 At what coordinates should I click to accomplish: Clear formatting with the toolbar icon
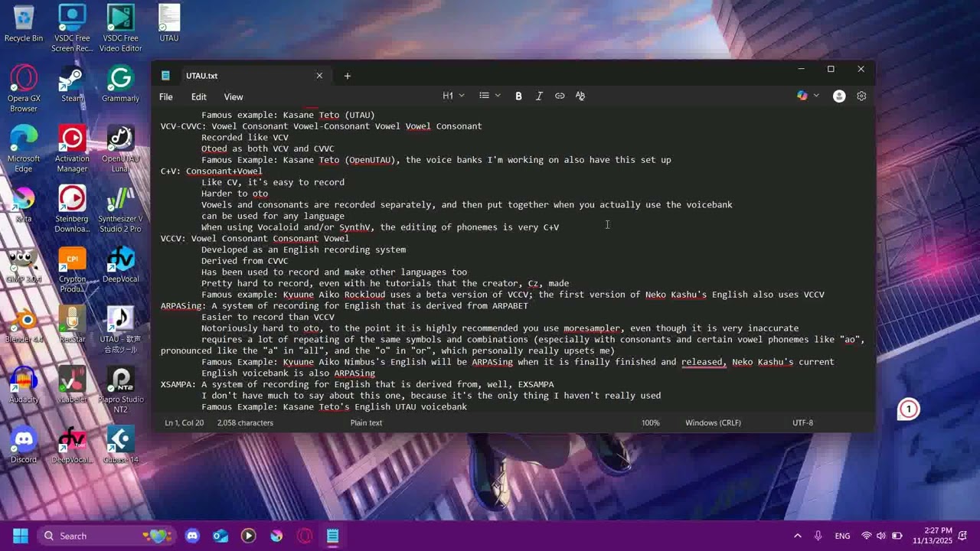[x=580, y=96]
